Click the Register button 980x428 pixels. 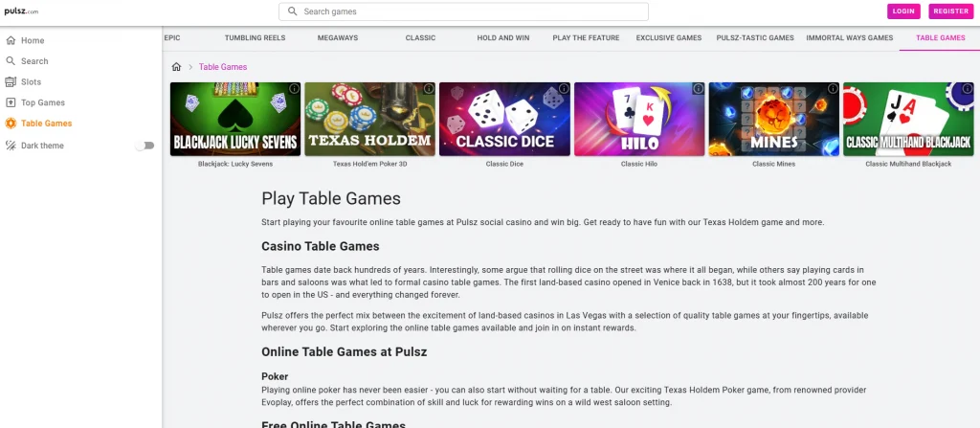[950, 11]
